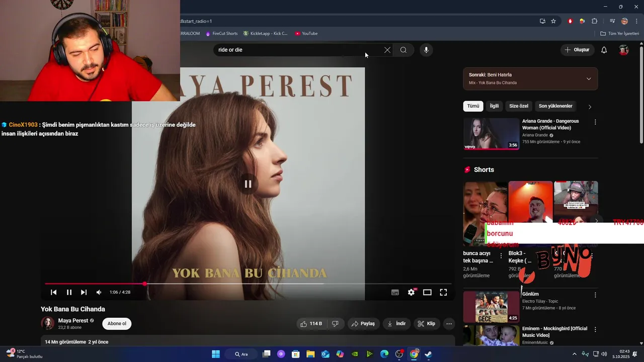The width and height of the screenshot is (644, 362).
Task: Click the install app icon in address bar
Action: (x=542, y=21)
